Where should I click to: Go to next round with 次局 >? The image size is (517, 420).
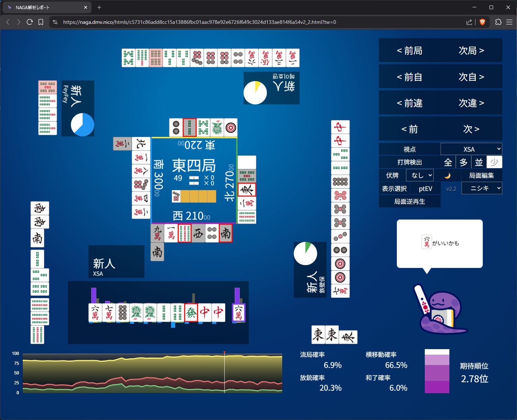click(x=471, y=51)
